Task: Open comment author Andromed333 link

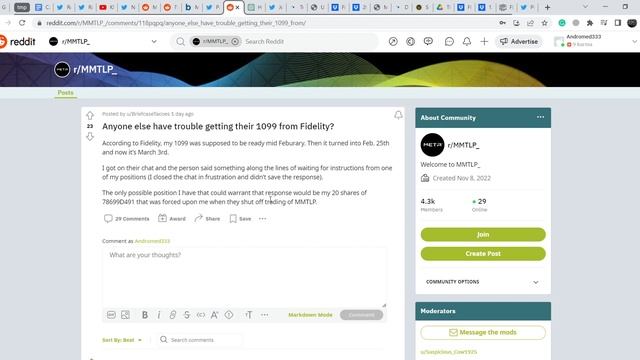Action: pyautogui.click(x=152, y=241)
